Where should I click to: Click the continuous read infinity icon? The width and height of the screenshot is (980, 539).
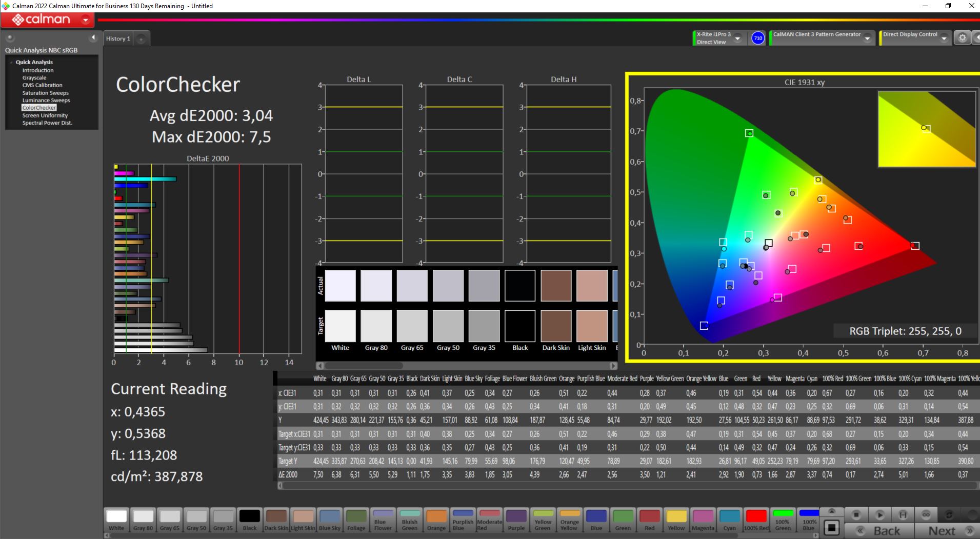point(926,514)
